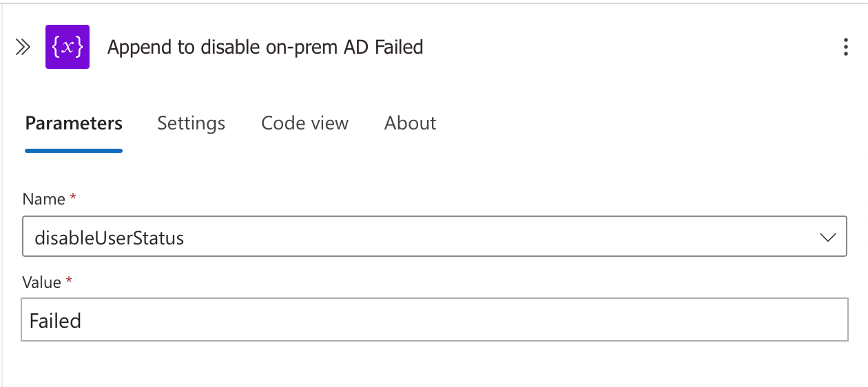Switch to the Code view tab
Image resolution: width=868 pixels, height=387 pixels.
[x=305, y=123]
